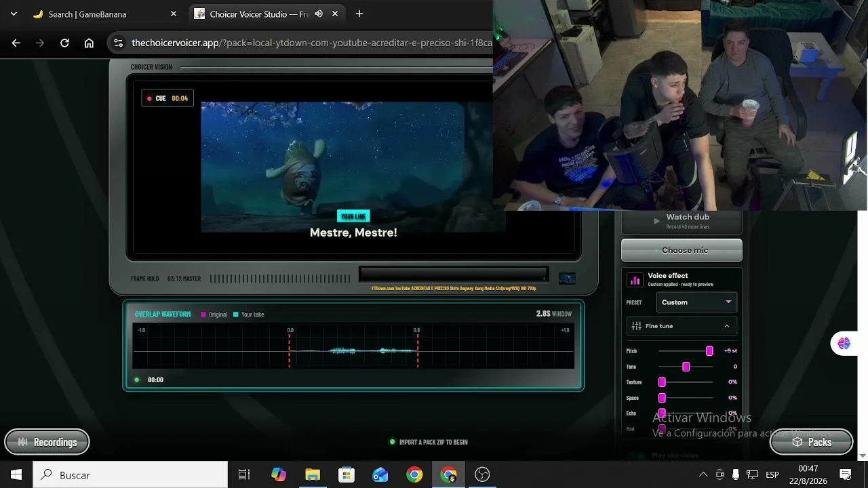Click the address bar URL field

(x=312, y=43)
